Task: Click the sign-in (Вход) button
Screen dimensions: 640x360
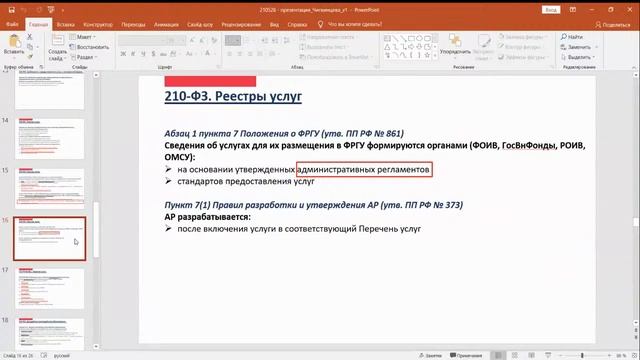Action: point(551,10)
